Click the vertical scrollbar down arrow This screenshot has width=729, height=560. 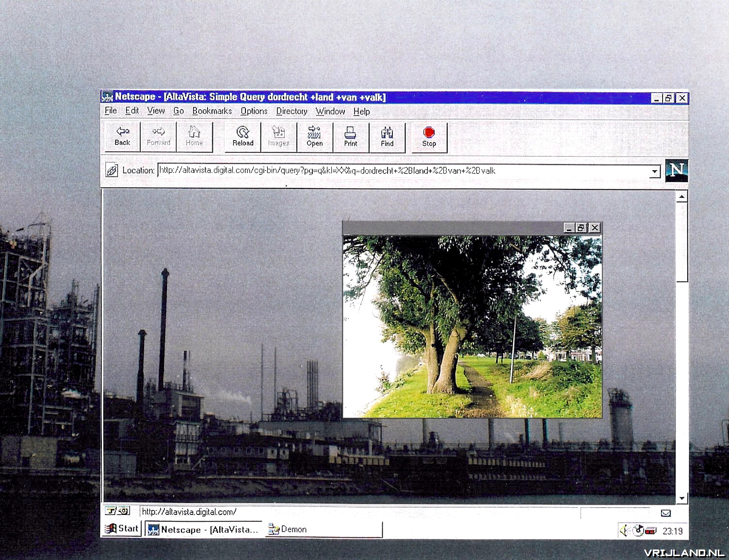681,498
